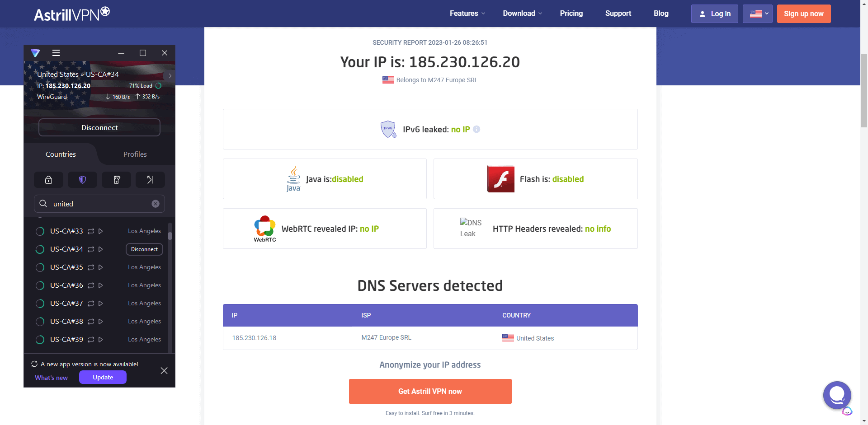This screenshot has width=868, height=425.
Task: Connect using play icon for US-CA#36
Action: tap(101, 285)
